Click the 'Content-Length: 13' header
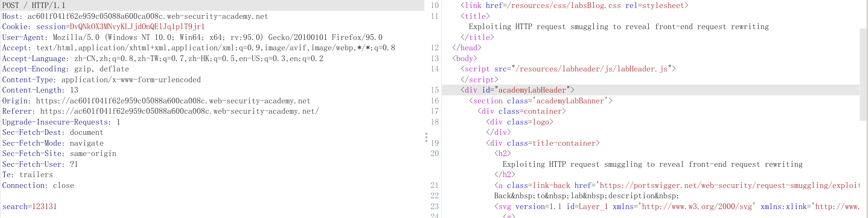The width and height of the screenshot is (868, 218). (x=40, y=90)
